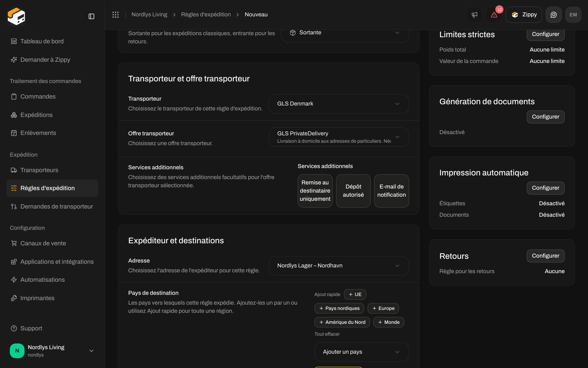The width and height of the screenshot is (588, 368).
Task: Open Support in the sidebar
Action: click(x=52, y=328)
